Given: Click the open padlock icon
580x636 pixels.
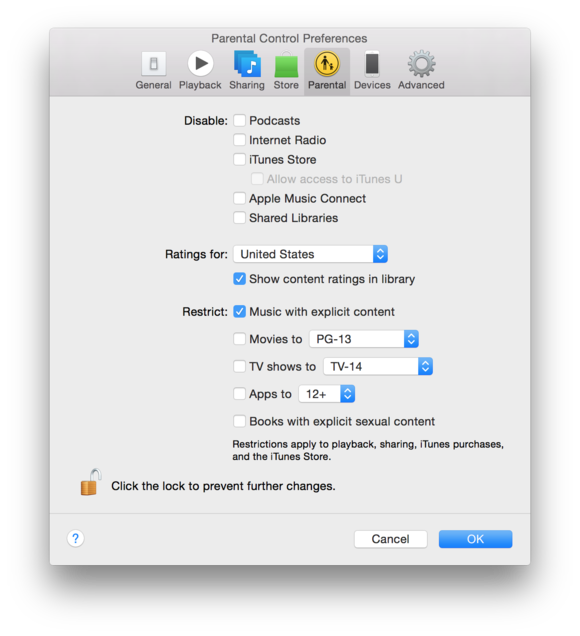Looking at the screenshot, I should click(90, 482).
